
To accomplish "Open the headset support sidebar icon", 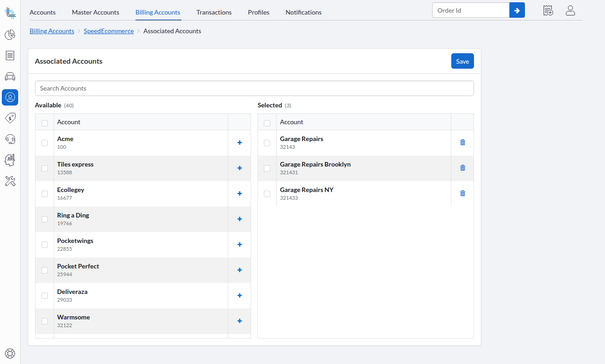I will tap(10, 139).
